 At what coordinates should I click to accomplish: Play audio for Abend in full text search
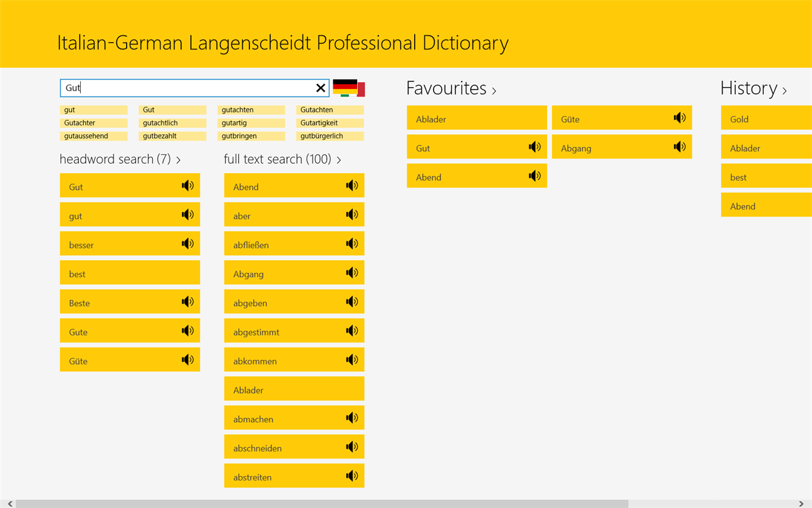(x=351, y=186)
